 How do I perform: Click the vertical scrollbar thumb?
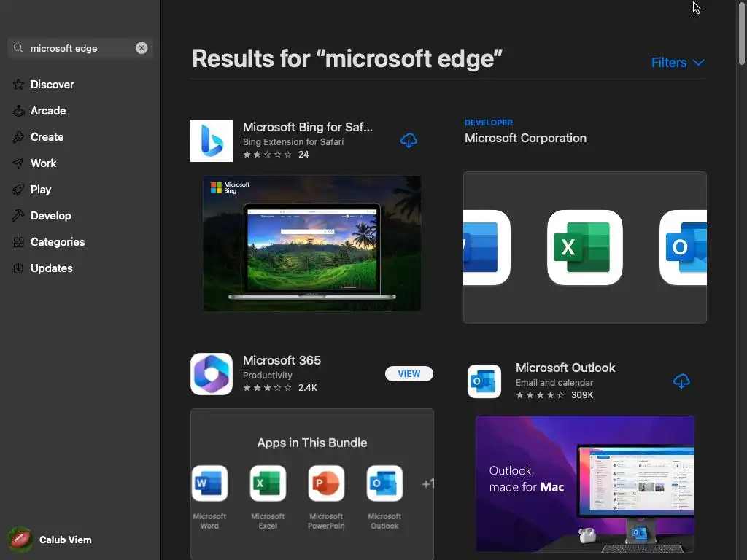pyautogui.click(x=742, y=32)
